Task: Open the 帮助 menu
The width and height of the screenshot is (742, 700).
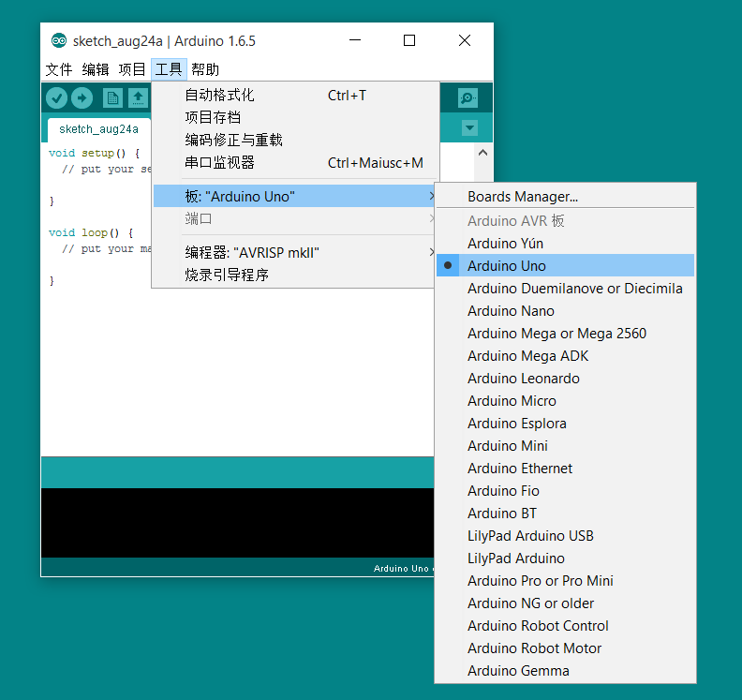Action: pyautogui.click(x=205, y=69)
